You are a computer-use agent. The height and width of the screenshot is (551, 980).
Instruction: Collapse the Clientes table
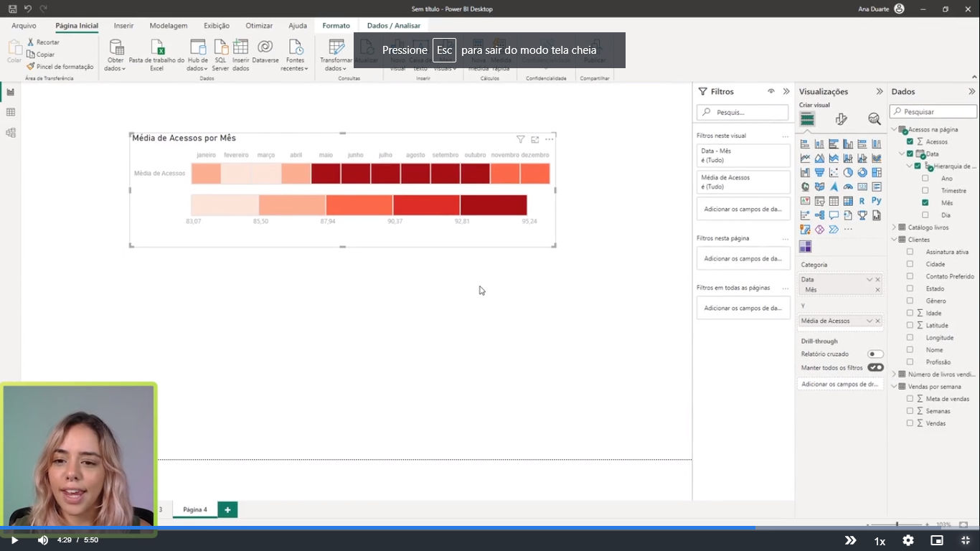click(x=895, y=240)
